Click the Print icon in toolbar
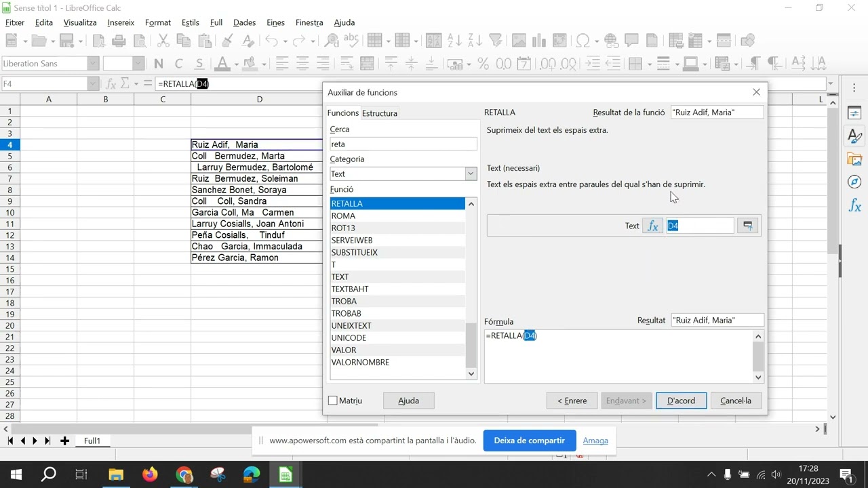868x488 pixels. point(119,41)
